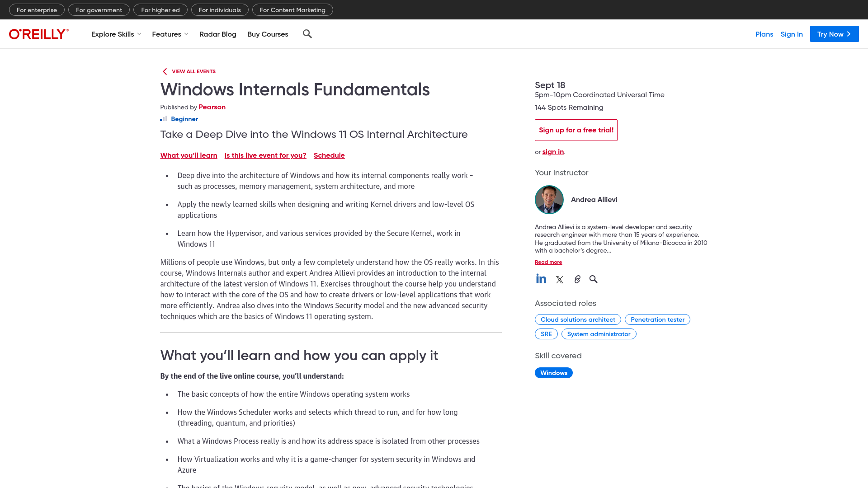This screenshot has width=868, height=488.
Task: Open the Plans link
Action: 764,34
